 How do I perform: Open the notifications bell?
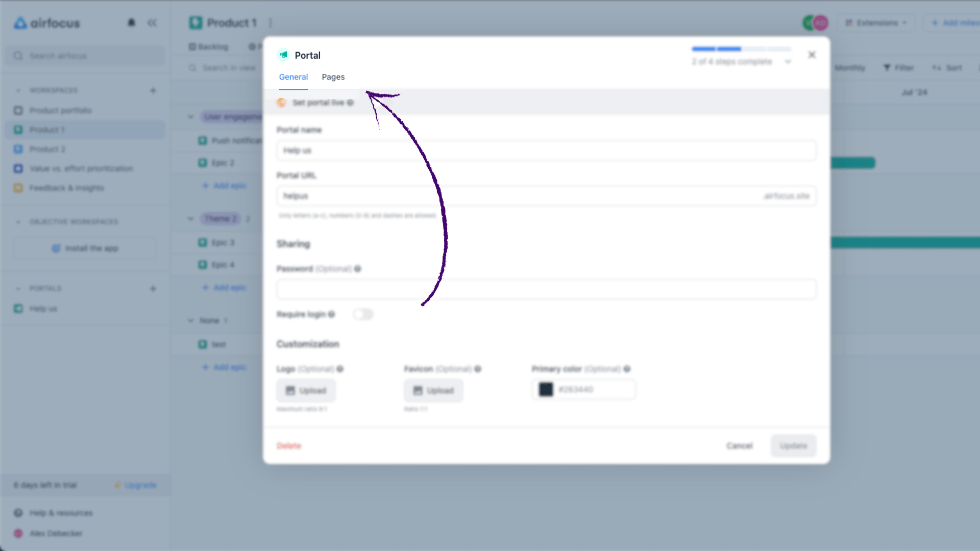(131, 23)
